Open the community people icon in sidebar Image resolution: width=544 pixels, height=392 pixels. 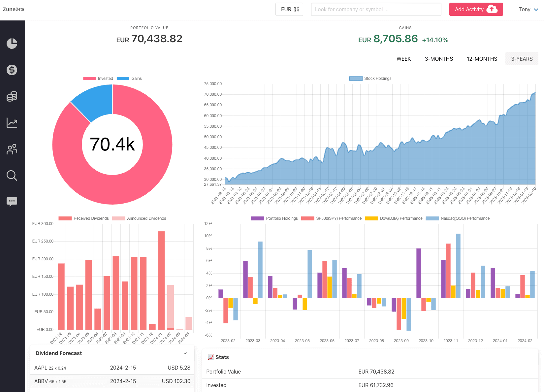tap(12, 149)
